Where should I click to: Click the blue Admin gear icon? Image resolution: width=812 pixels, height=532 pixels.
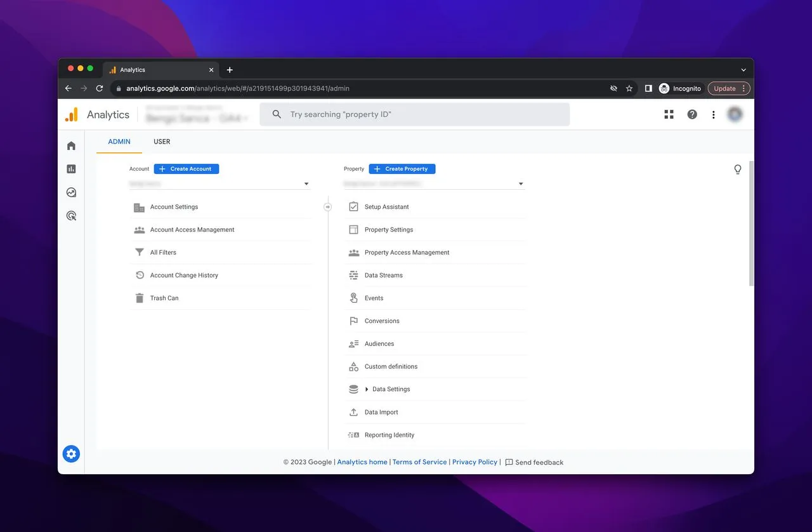[x=71, y=454]
